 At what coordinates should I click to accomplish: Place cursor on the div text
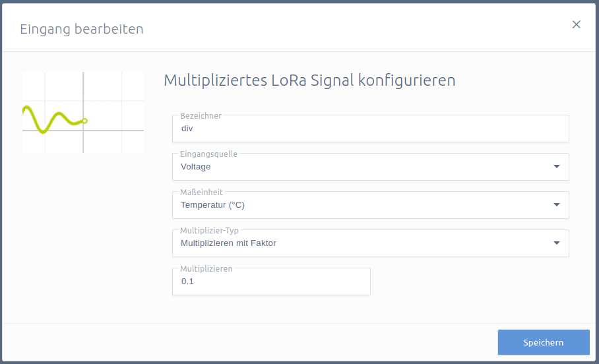pos(187,129)
